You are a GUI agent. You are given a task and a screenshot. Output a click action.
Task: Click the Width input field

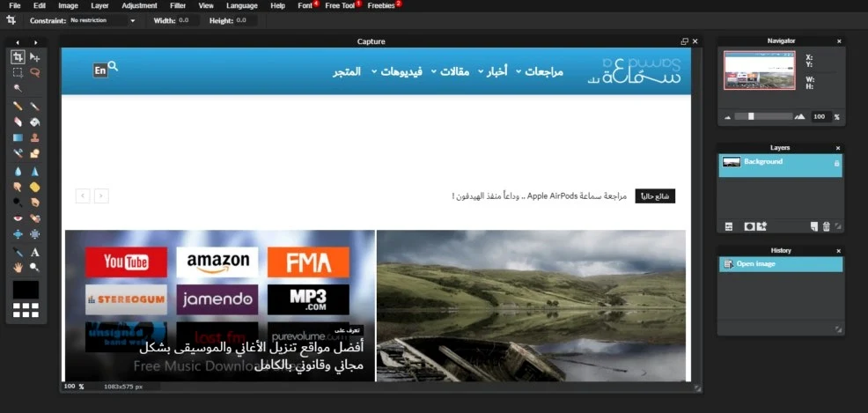coord(188,20)
